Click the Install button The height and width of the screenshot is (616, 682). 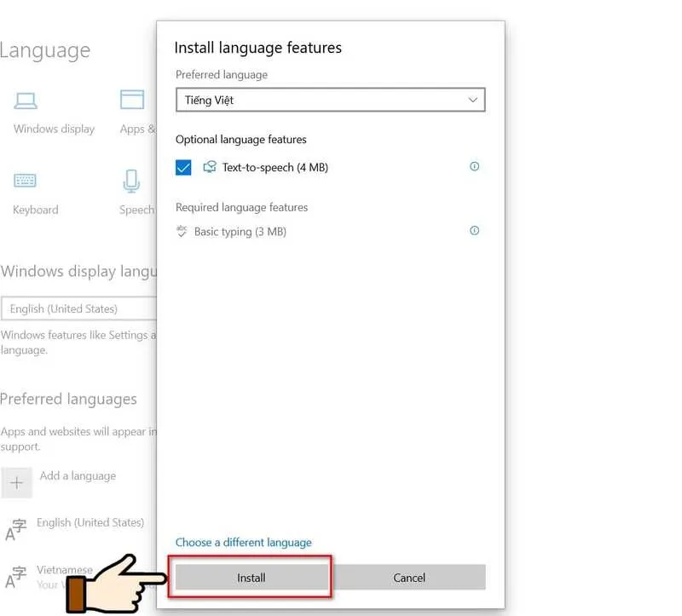tap(251, 578)
